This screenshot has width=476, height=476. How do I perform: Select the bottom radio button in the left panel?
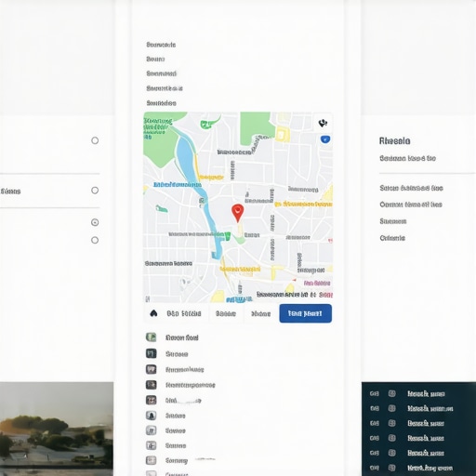[x=95, y=240]
